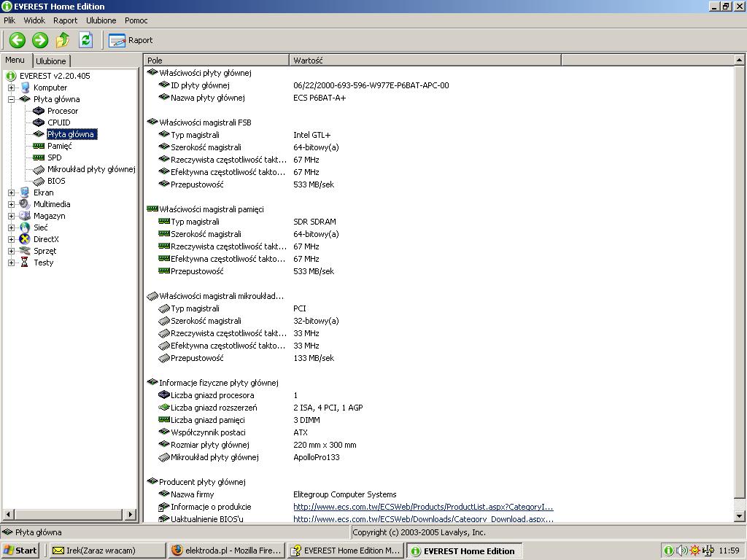This screenshot has height=560, width=747.
Task: Click the network connection tray icon
Action: click(x=708, y=551)
